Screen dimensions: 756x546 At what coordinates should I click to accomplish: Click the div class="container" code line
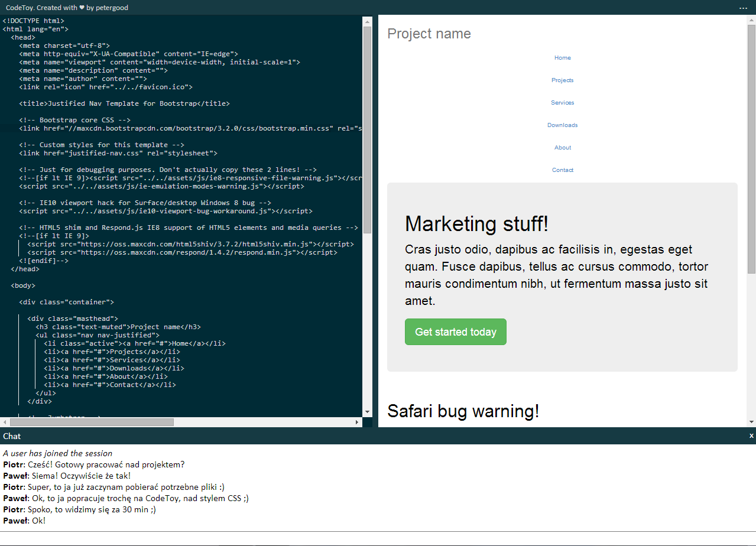(67, 302)
